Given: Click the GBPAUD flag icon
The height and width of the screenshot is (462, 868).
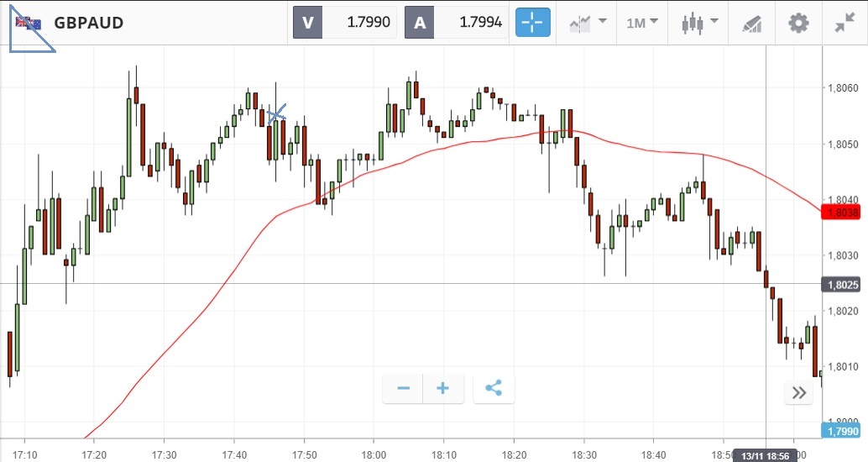Looking at the screenshot, I should [29, 23].
